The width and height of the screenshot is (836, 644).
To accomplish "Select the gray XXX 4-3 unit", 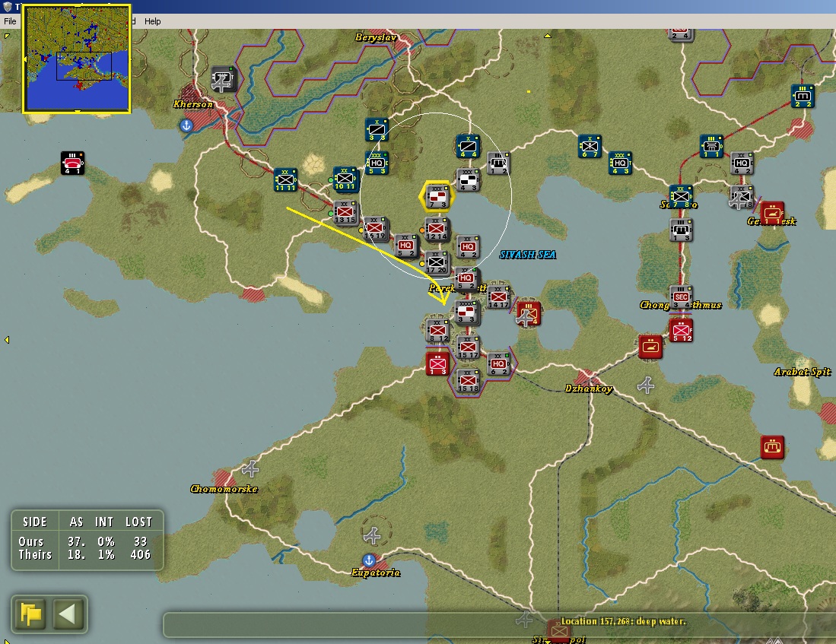I will 468,180.
